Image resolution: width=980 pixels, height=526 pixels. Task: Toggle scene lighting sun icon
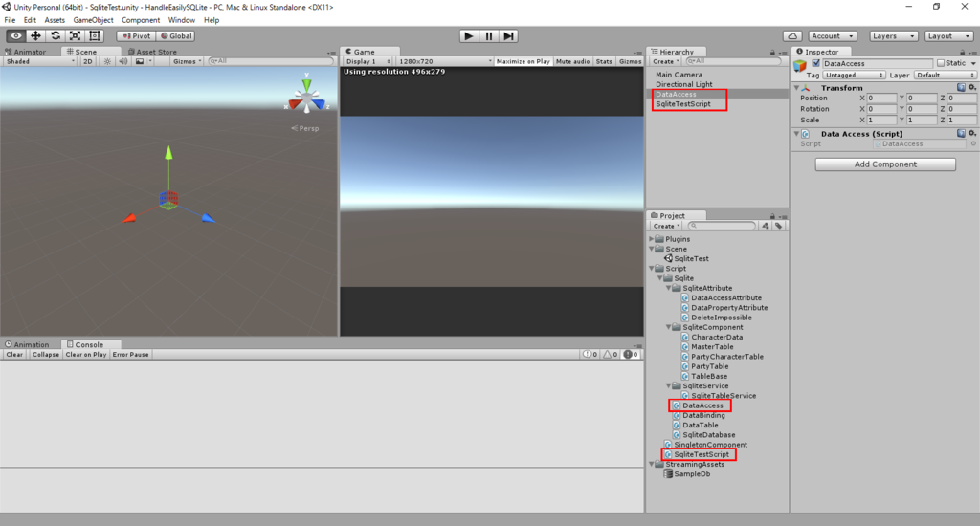pos(107,61)
